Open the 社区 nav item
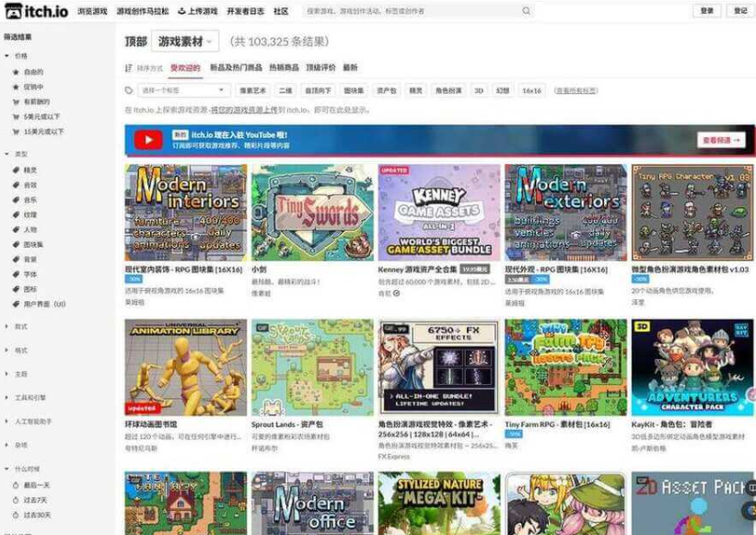This screenshot has width=756, height=535. tap(281, 11)
